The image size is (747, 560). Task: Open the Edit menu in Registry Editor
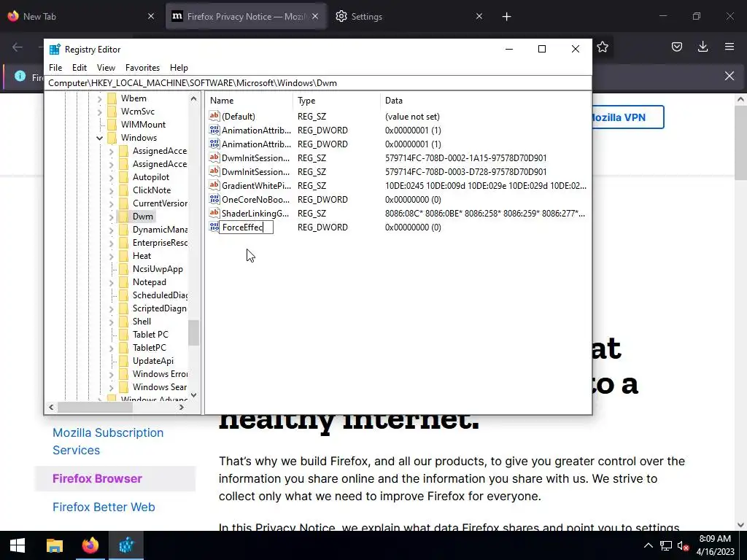79,68
